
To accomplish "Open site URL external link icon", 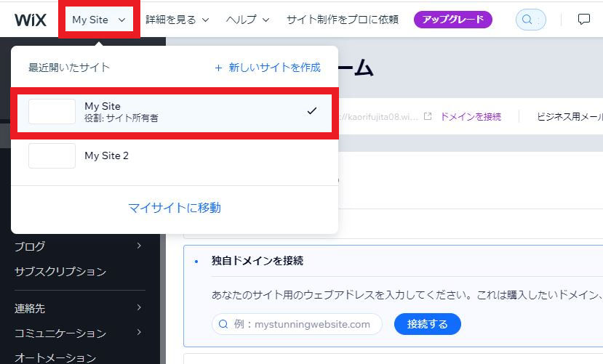I will click(428, 116).
